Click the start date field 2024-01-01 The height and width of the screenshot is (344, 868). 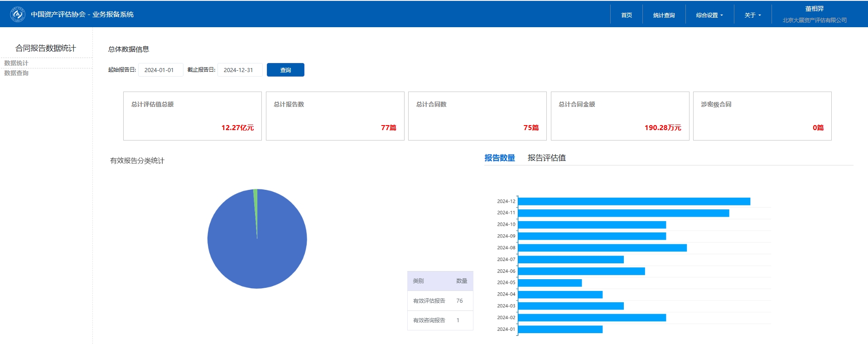[160, 70]
